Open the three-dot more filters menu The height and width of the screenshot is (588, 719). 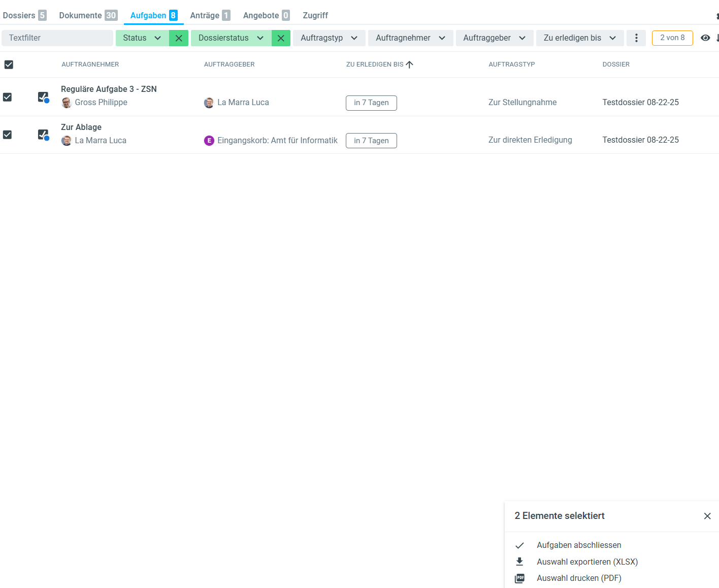[636, 38]
